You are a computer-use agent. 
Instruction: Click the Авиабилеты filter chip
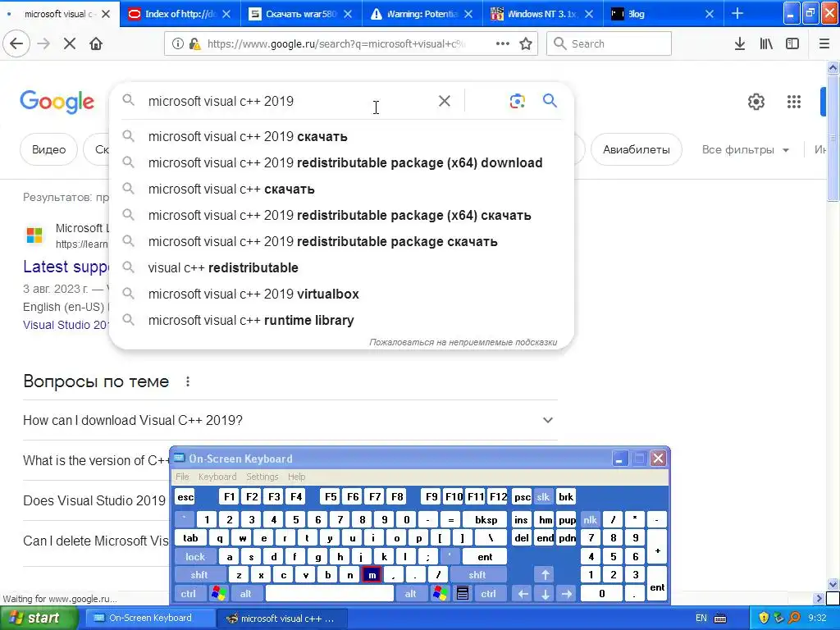pyautogui.click(x=637, y=149)
